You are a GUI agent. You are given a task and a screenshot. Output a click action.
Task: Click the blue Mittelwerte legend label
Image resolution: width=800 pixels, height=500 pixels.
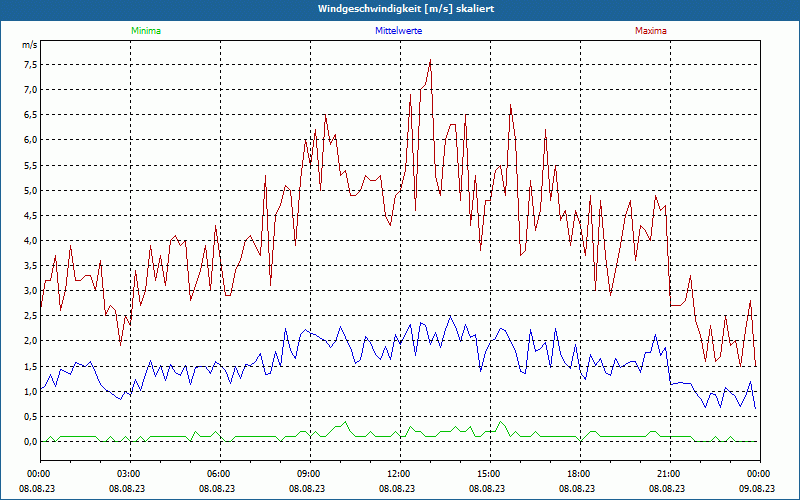click(x=398, y=31)
